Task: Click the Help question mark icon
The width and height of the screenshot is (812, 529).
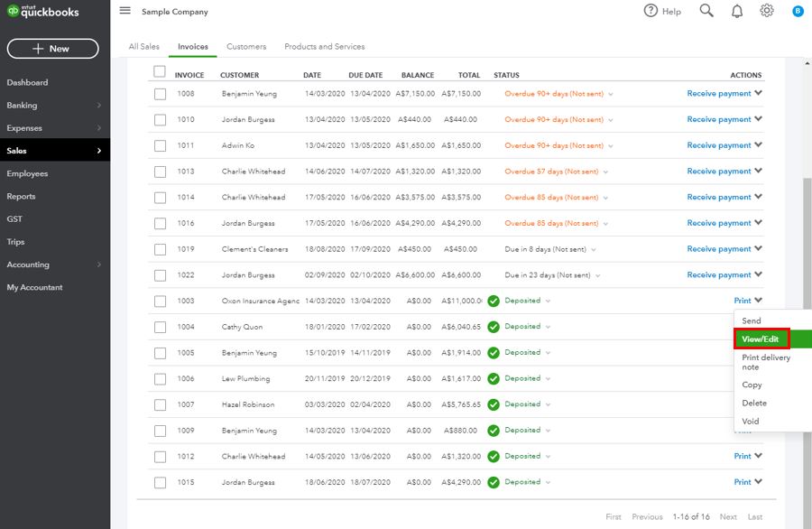Action: tap(651, 11)
